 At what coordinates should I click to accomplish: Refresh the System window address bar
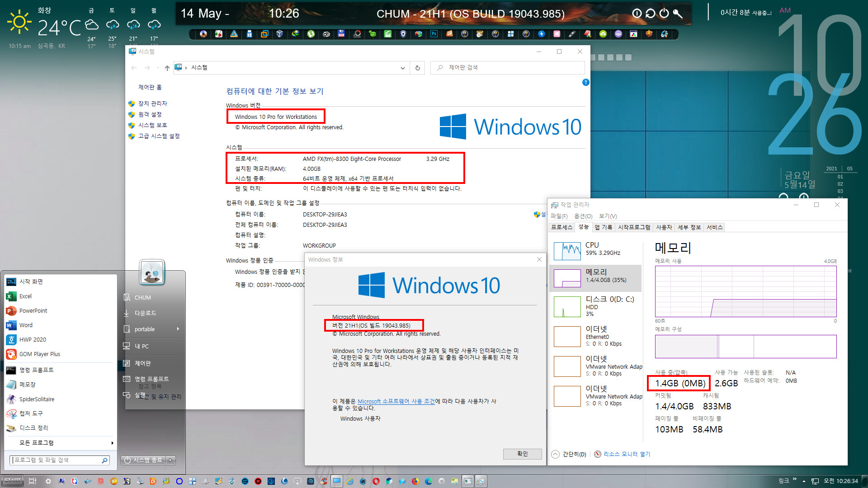coord(417,68)
